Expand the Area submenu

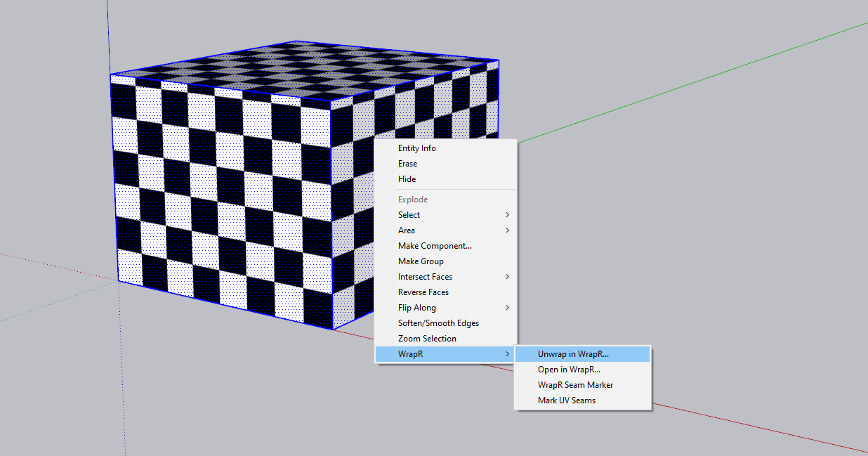point(407,230)
